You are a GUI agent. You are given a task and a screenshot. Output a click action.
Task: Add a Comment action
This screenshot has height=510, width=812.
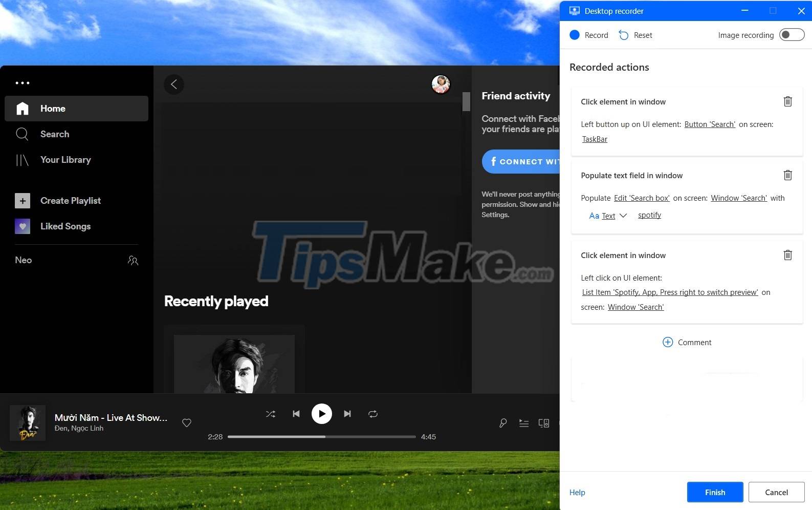tap(687, 342)
